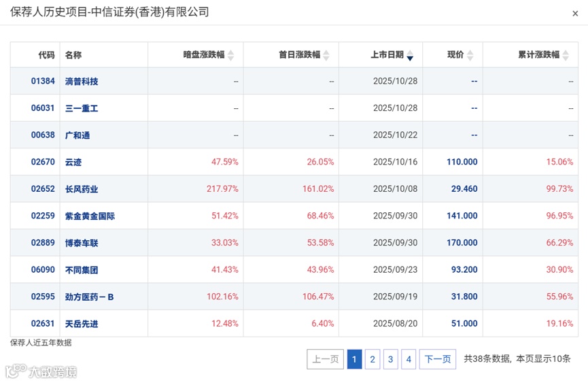Open 三一重工 stock link
The image size is (588, 383).
pos(82,108)
